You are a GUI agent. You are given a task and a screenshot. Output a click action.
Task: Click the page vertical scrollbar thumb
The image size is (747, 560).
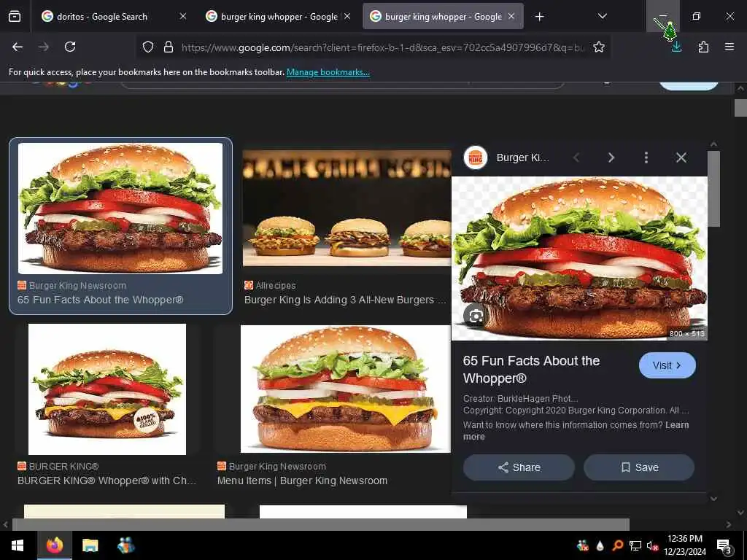point(740,108)
